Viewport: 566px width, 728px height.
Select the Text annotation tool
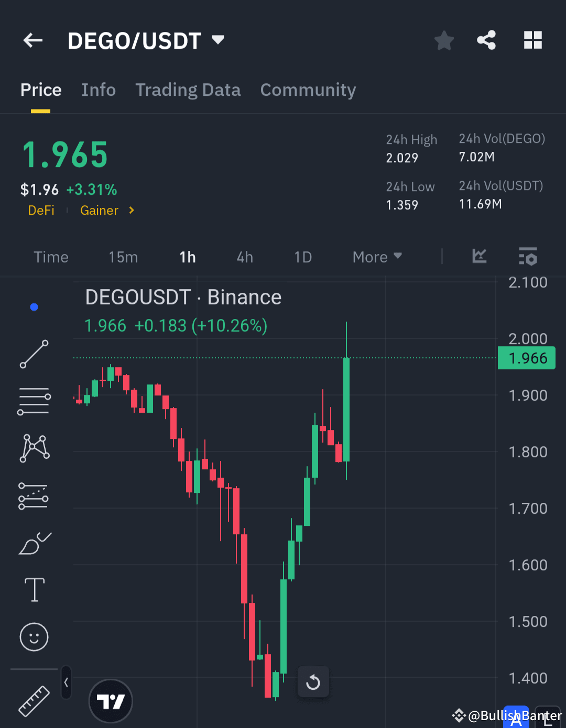click(x=34, y=589)
